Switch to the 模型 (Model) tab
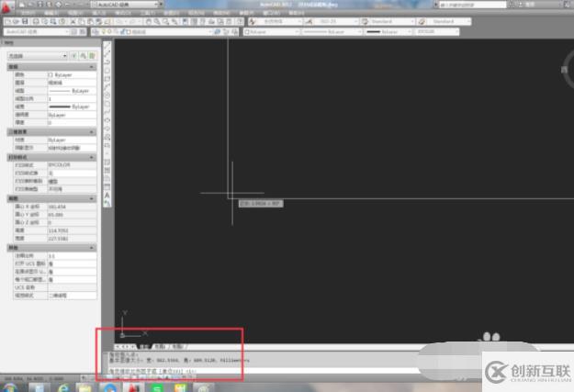This screenshot has width=574, height=392. tap(144, 346)
